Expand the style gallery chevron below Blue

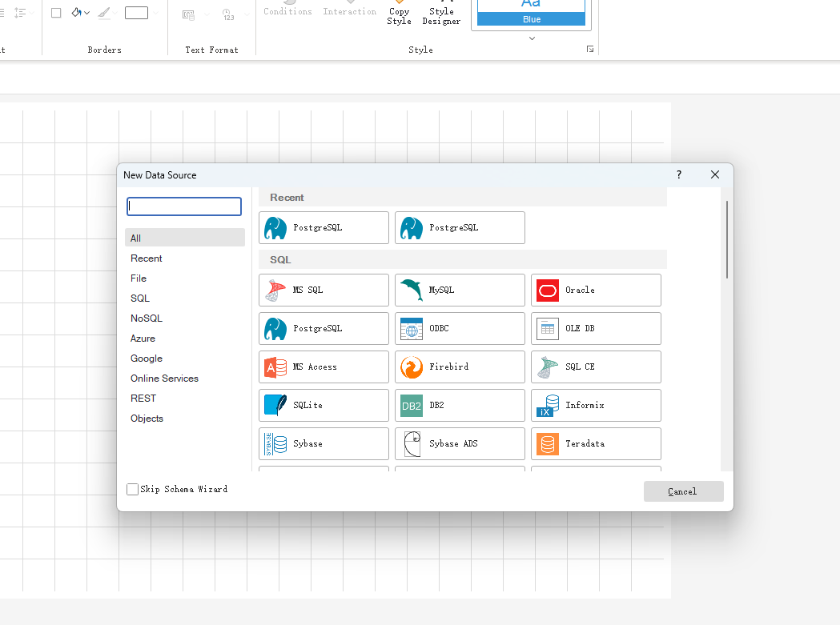[x=532, y=38]
